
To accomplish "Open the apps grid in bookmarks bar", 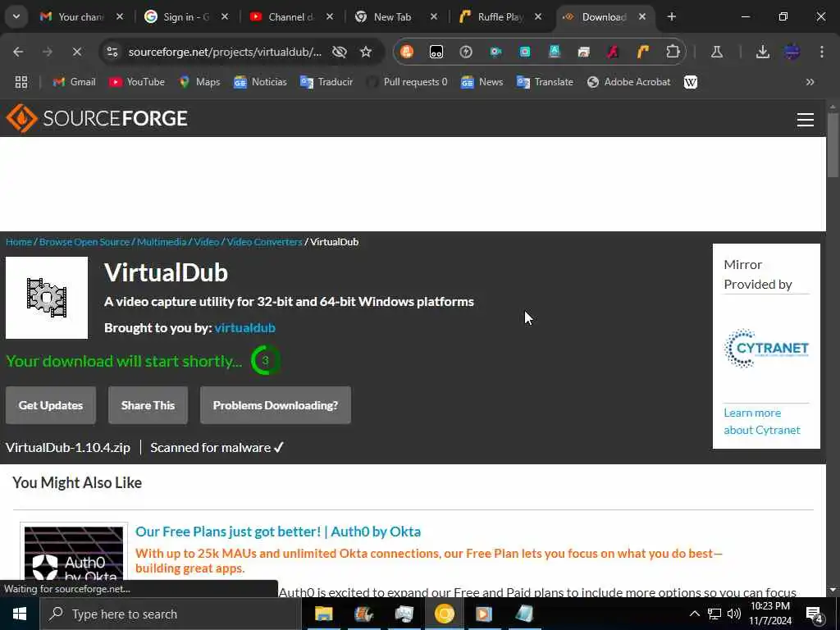I will pyautogui.click(x=21, y=82).
